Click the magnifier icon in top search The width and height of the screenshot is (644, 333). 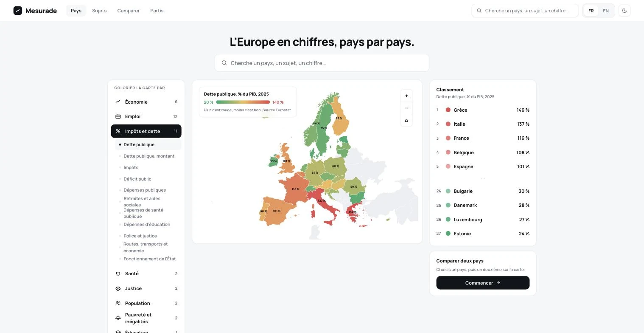479,11
